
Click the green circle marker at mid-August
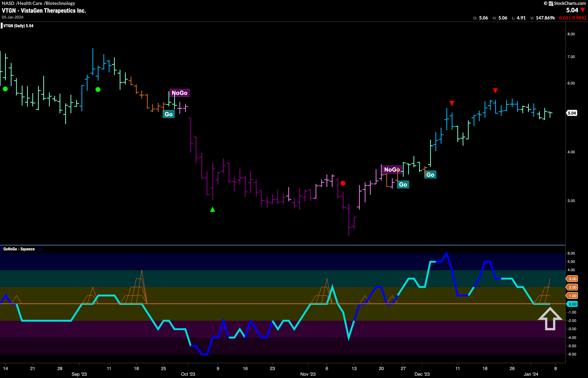pyautogui.click(x=5, y=89)
